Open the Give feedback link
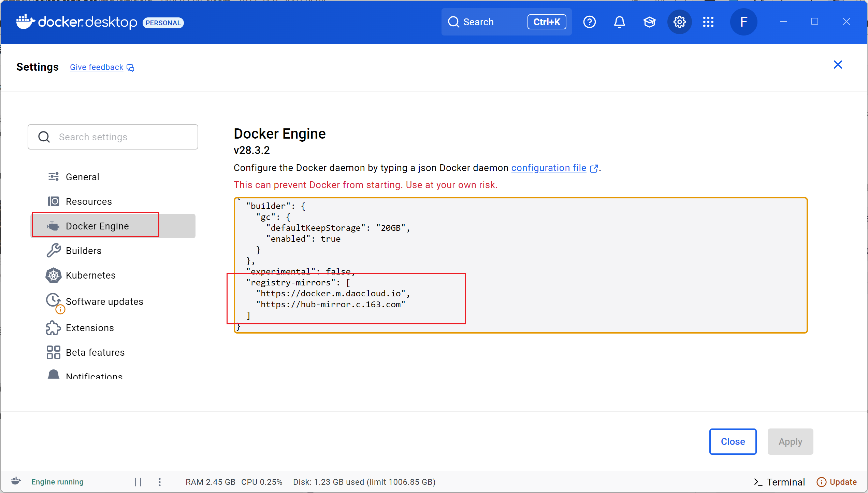868x493 pixels. (x=97, y=67)
